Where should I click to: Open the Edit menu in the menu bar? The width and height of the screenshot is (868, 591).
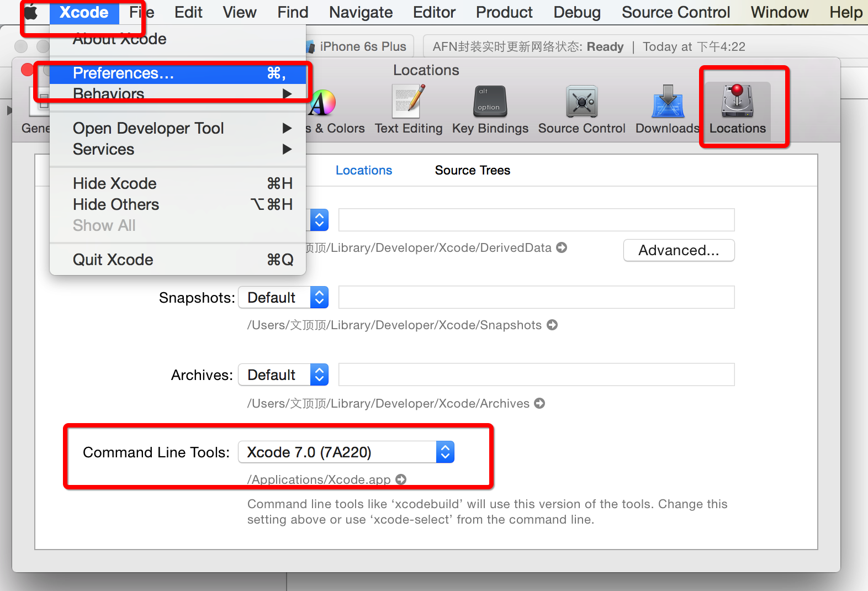pos(188,12)
